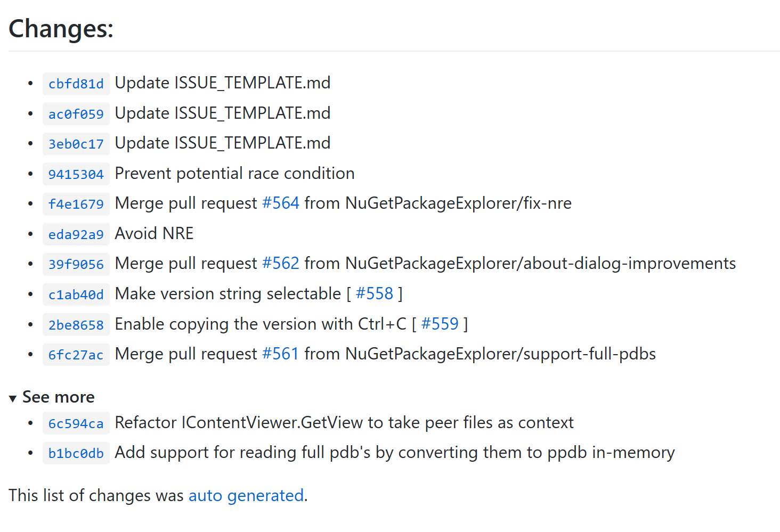780x532 pixels.
Task: Open commit 3eb0c17 link
Action: (x=76, y=144)
